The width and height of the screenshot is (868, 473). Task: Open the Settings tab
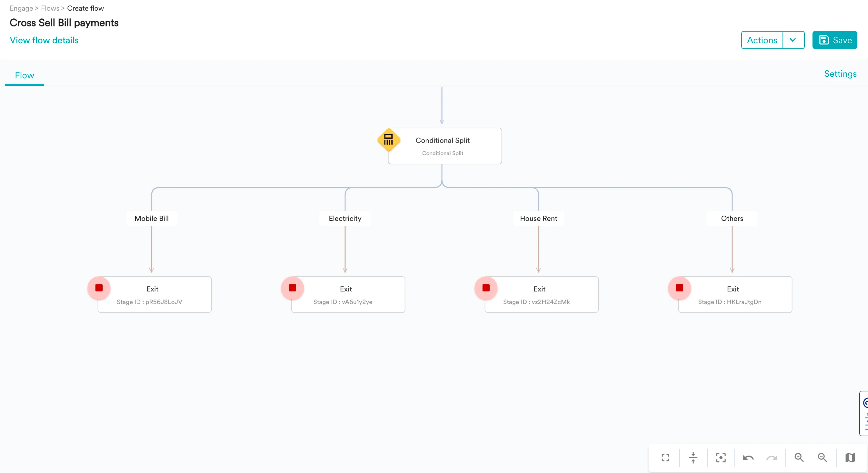[840, 74]
